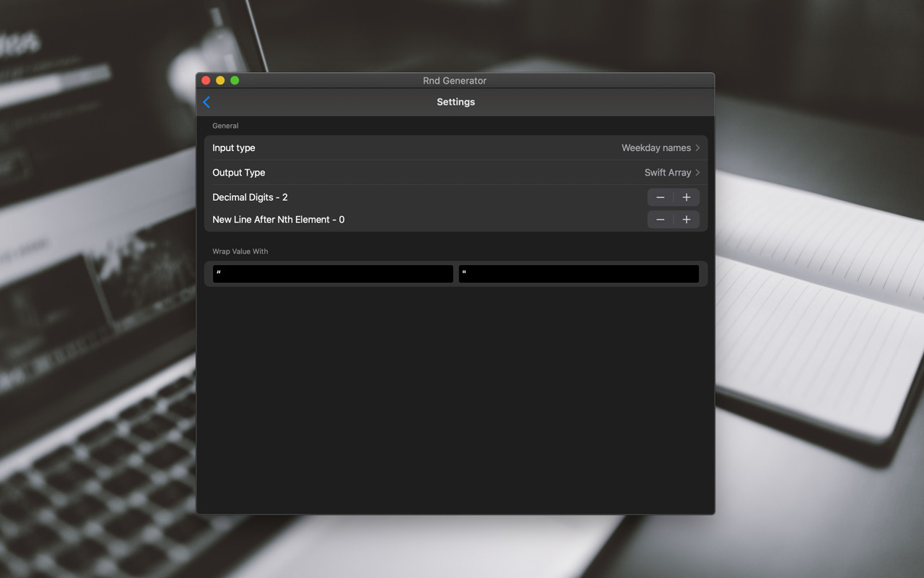This screenshot has height=578, width=924.
Task: Decrease New Line After Nth Element value
Action: click(661, 220)
